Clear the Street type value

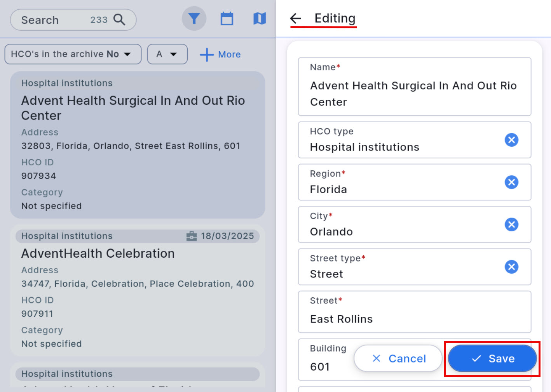coord(511,267)
